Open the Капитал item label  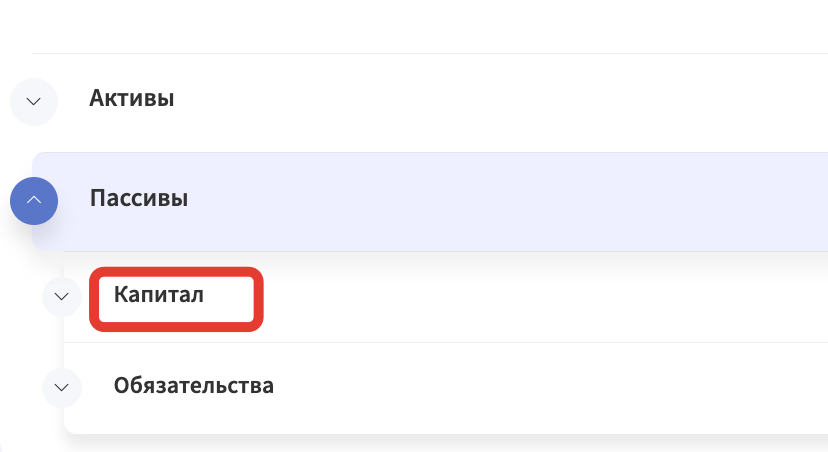pos(158,295)
